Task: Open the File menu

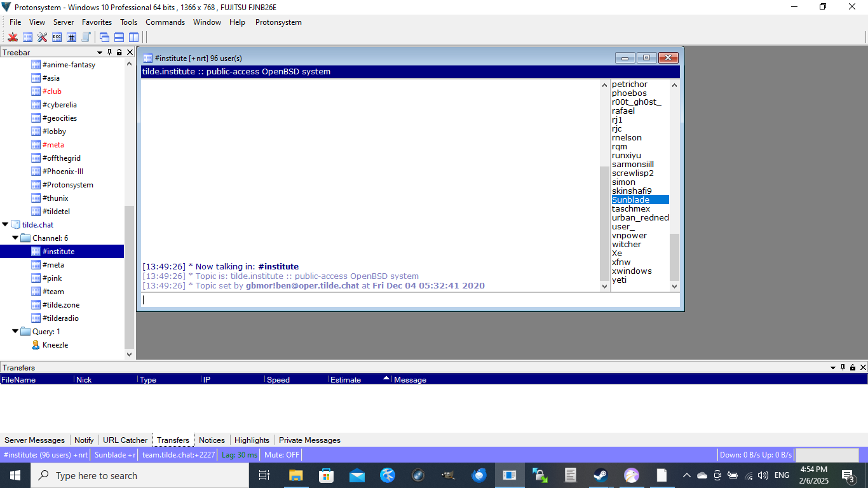Action: [x=15, y=22]
